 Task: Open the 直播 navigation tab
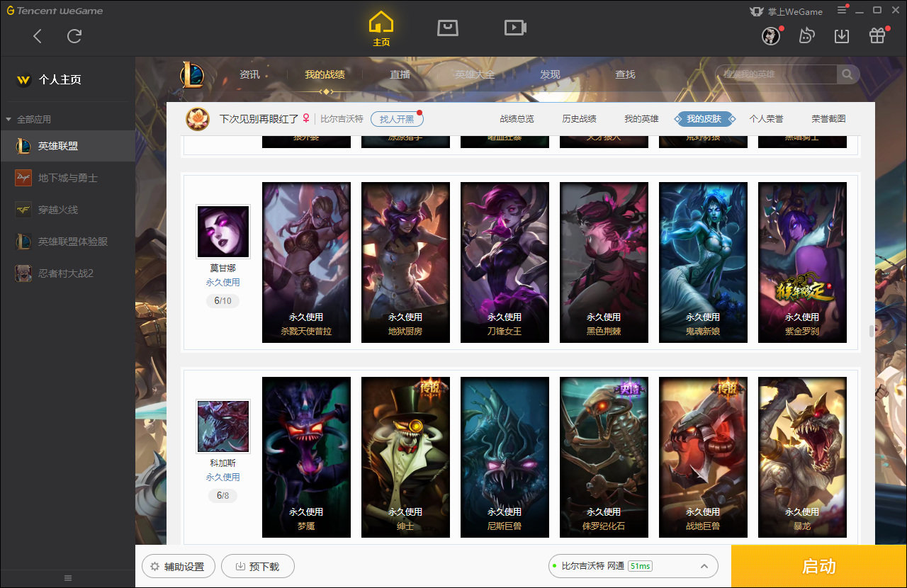pyautogui.click(x=400, y=74)
